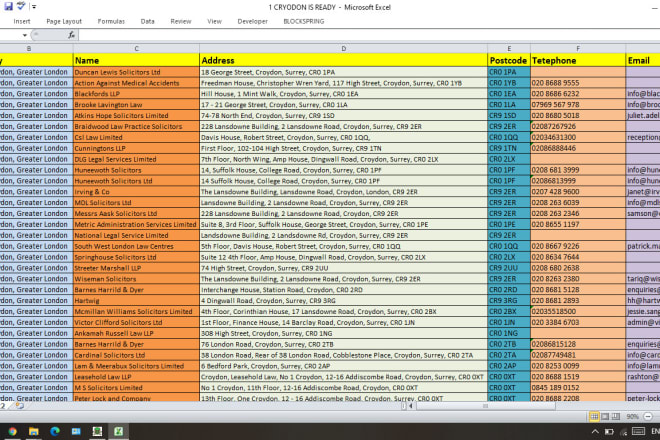Select telephone cell '020 3384 6703'
The image size is (660, 440).
[578, 323]
